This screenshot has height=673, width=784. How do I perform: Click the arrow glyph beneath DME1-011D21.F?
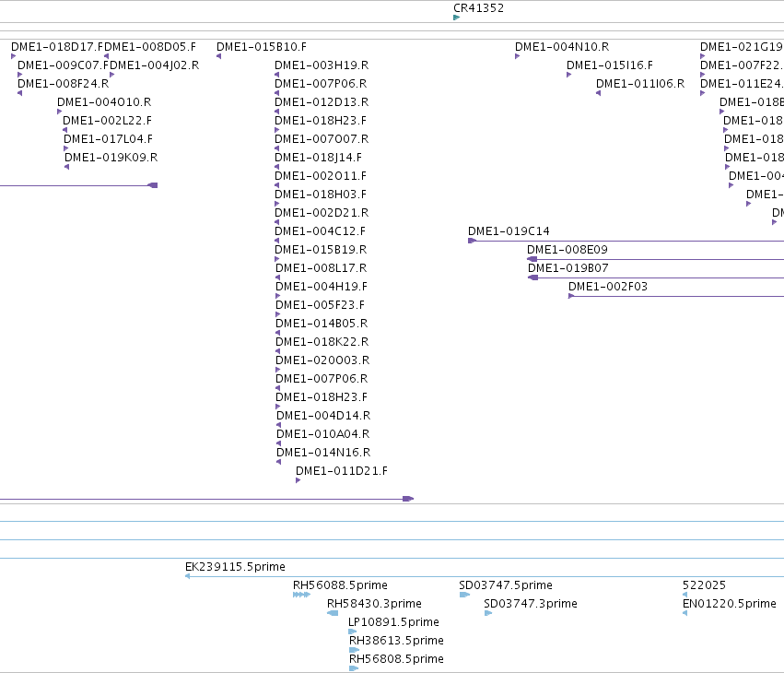click(x=298, y=481)
